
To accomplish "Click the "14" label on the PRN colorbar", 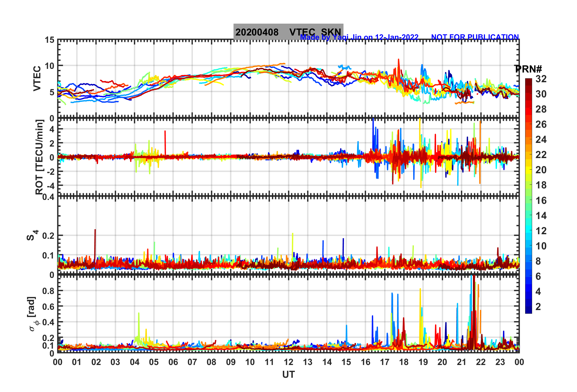I will tap(541, 216).
